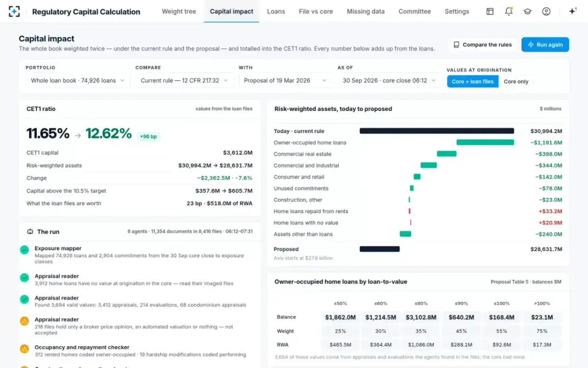
Task: Click the Proposal Table 5 caption
Action: pos(526,282)
